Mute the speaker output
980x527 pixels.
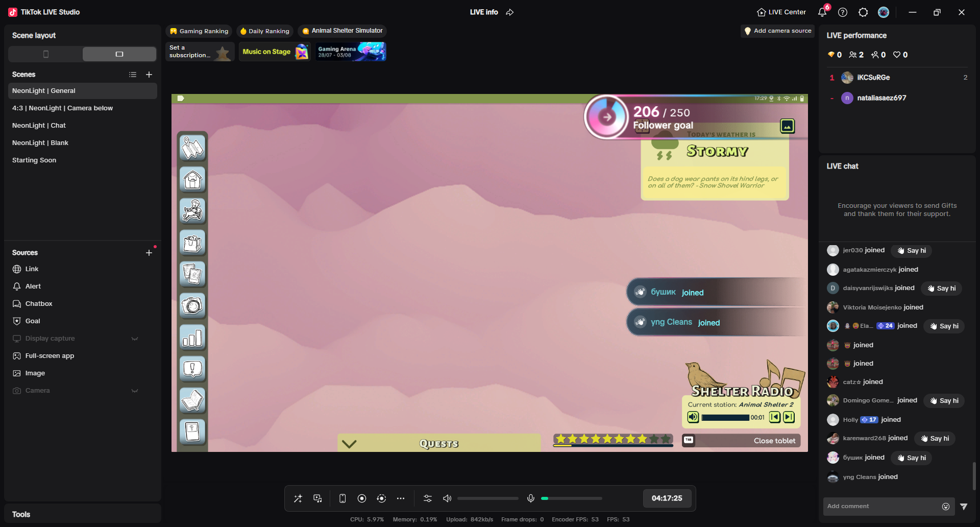pyautogui.click(x=447, y=498)
